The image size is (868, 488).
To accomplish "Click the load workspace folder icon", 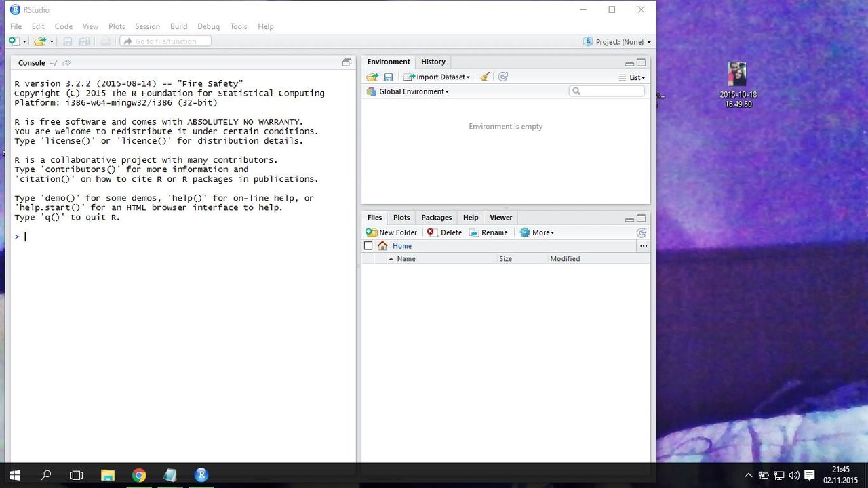I will coord(372,77).
